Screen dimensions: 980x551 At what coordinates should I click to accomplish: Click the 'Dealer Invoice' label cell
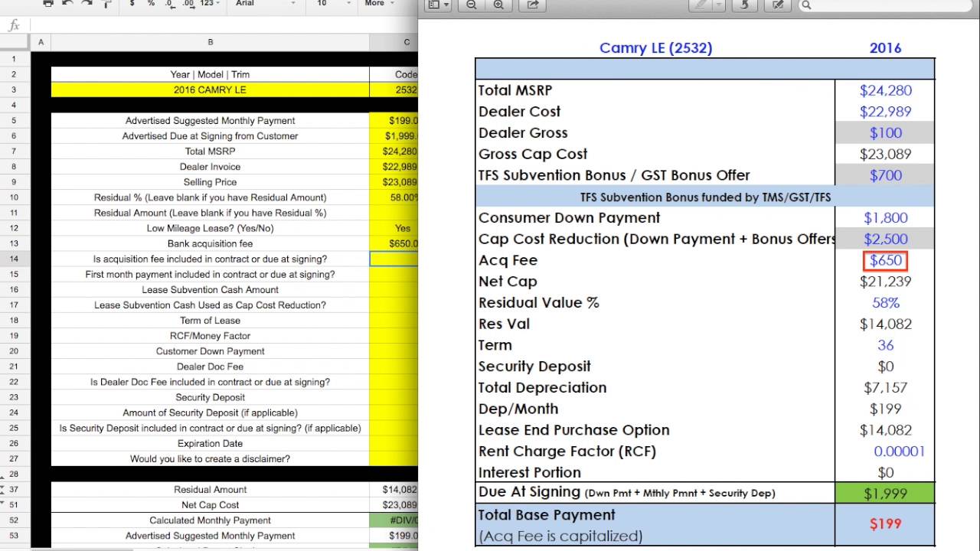[x=210, y=166]
